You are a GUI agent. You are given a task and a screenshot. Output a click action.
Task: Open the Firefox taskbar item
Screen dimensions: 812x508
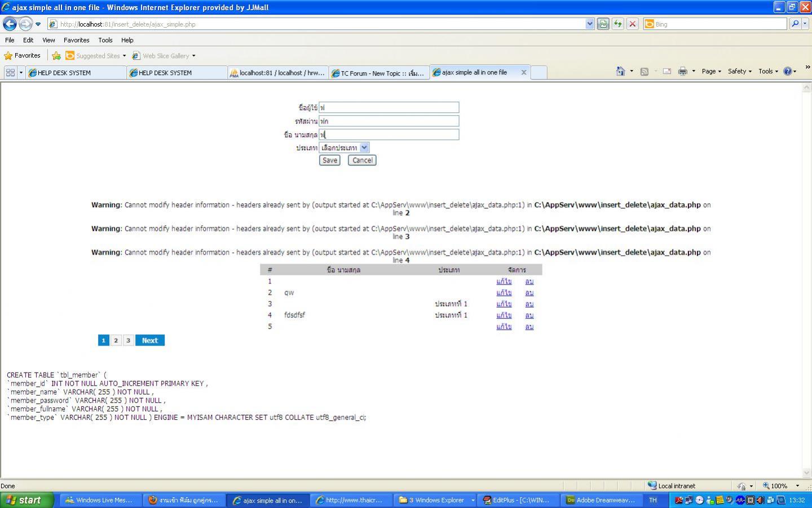pyautogui.click(x=183, y=500)
